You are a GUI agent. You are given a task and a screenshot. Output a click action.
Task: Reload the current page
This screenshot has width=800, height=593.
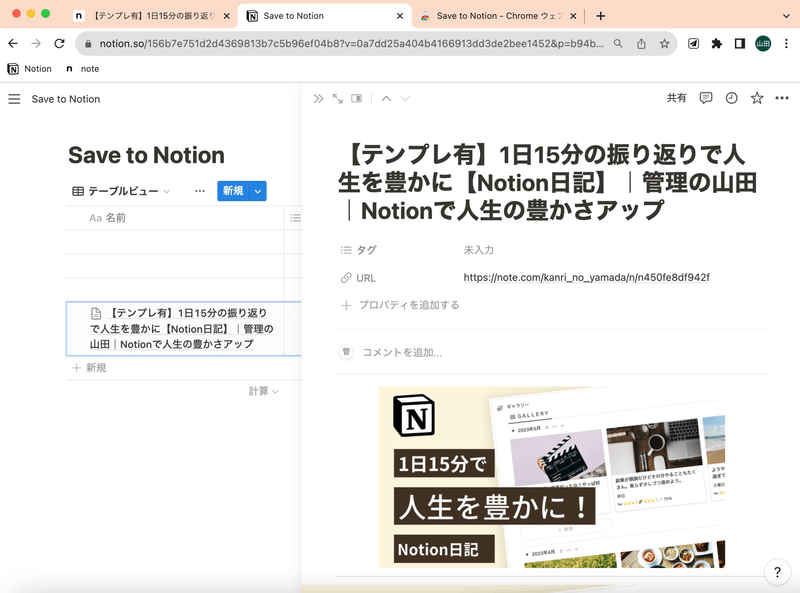(x=59, y=44)
